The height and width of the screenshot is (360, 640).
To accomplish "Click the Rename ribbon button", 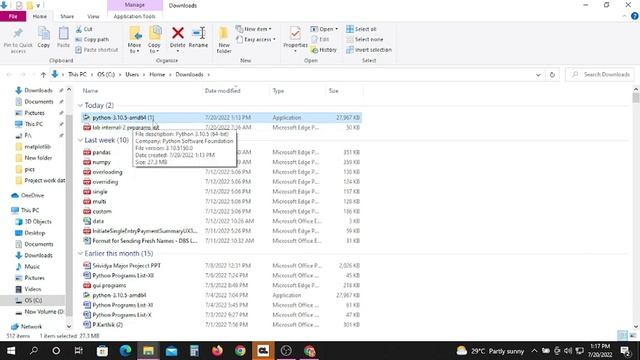I will [198, 37].
